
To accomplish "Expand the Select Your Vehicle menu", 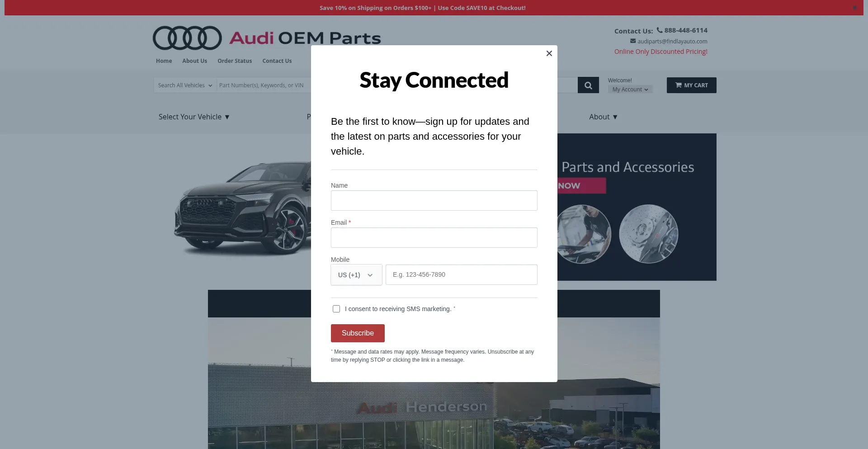I will 194,117.
